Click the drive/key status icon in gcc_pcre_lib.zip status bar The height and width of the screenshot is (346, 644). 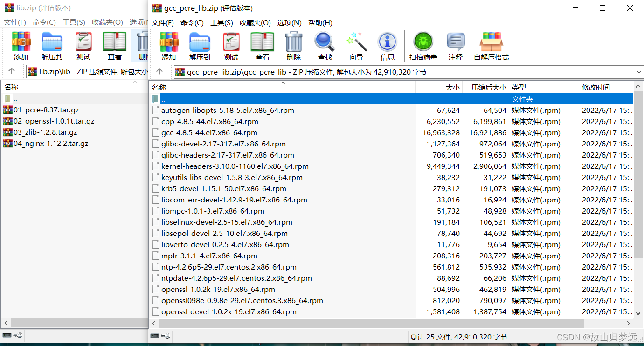pyautogui.click(x=160, y=336)
